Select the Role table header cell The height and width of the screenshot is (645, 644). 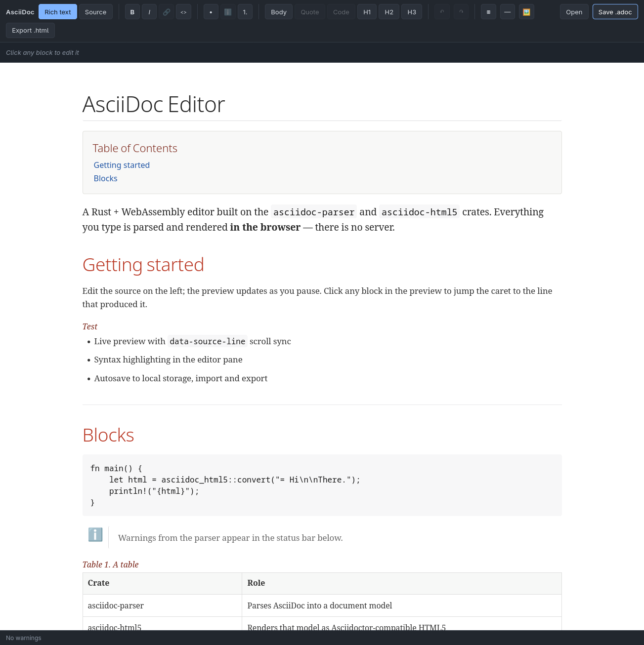[402, 583]
